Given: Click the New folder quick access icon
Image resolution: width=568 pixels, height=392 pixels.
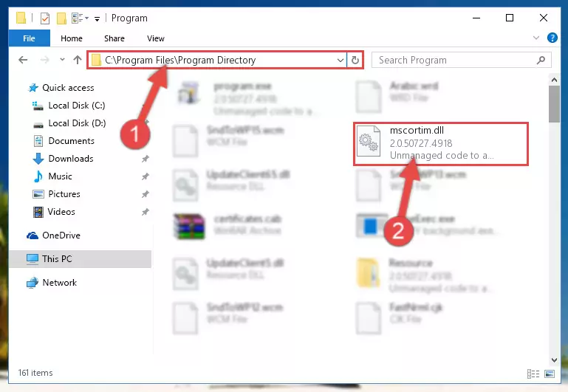Looking at the screenshot, I should (x=61, y=18).
